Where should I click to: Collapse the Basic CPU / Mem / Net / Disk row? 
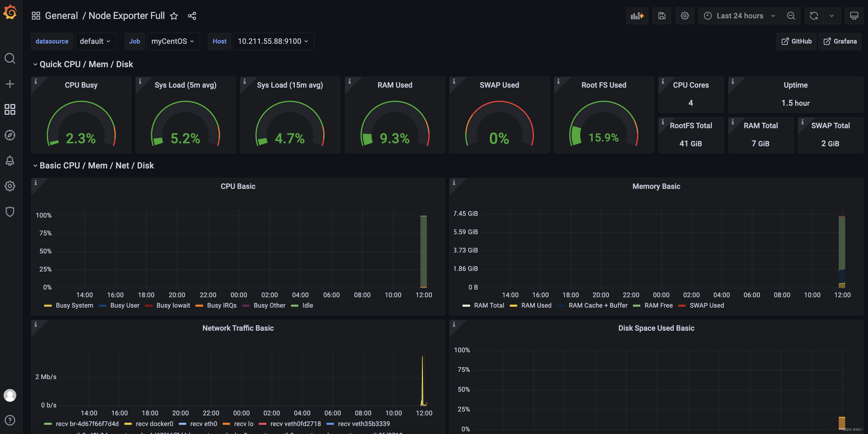click(x=93, y=165)
